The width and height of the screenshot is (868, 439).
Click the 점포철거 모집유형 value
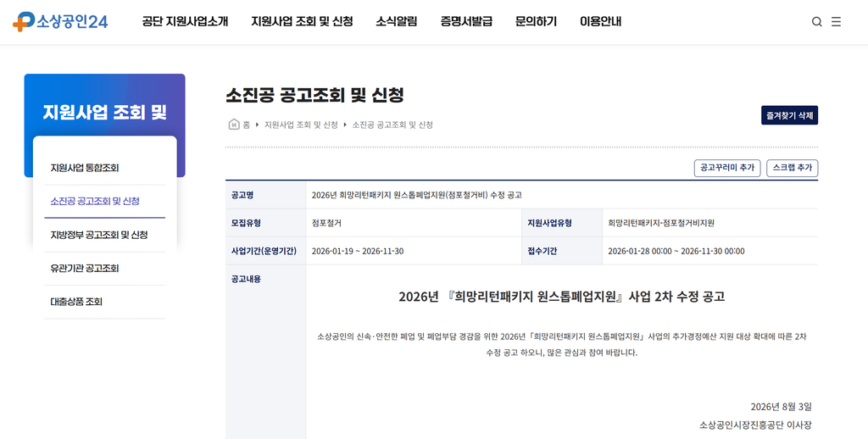tap(326, 223)
